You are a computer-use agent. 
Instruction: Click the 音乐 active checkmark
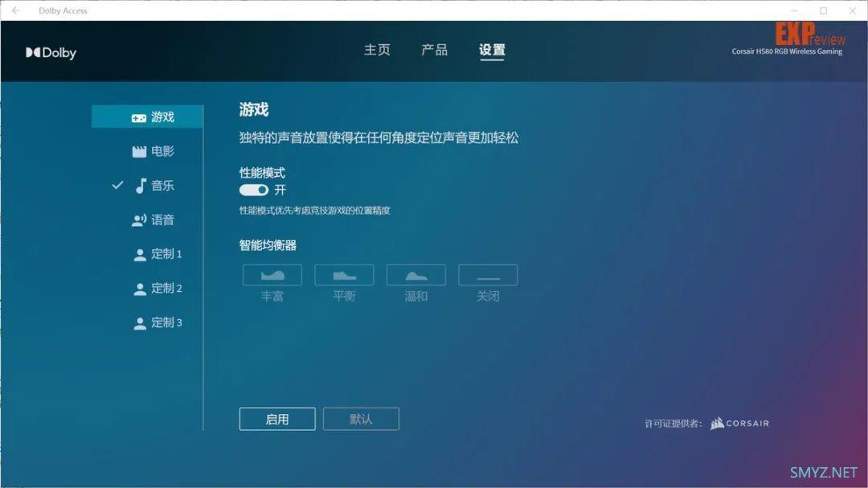click(117, 185)
